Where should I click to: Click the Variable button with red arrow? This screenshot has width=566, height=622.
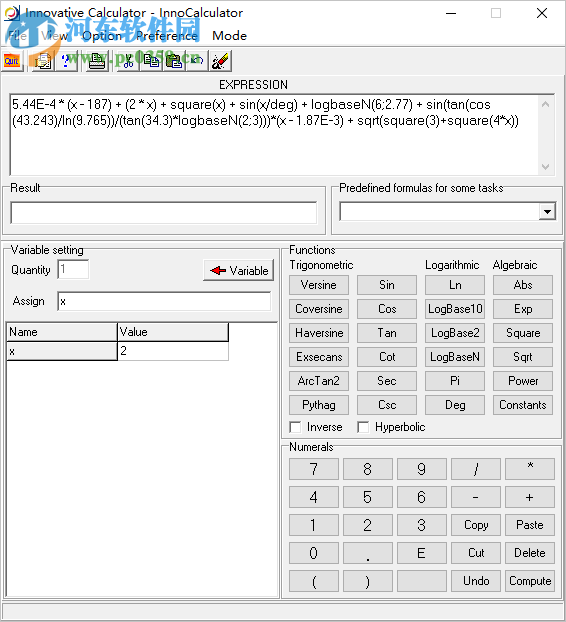coord(238,271)
